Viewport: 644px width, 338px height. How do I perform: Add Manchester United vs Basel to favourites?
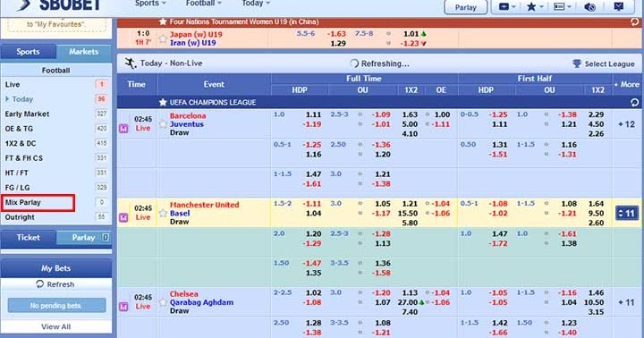[x=163, y=213]
